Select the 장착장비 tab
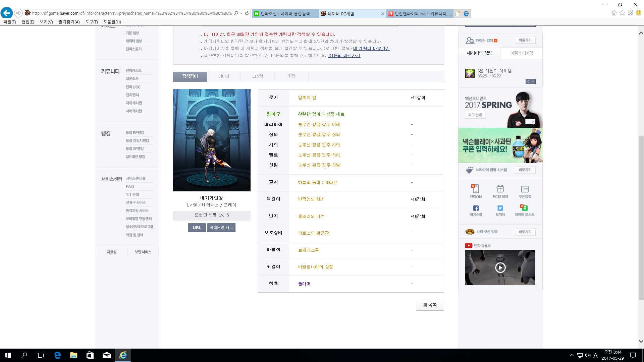The height and width of the screenshot is (362, 644). pos(190,76)
